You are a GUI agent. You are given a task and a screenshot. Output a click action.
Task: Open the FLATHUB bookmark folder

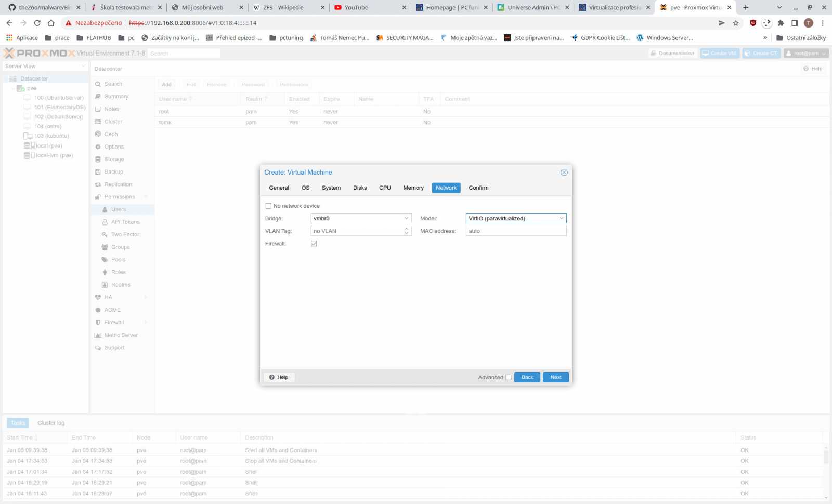(94, 38)
